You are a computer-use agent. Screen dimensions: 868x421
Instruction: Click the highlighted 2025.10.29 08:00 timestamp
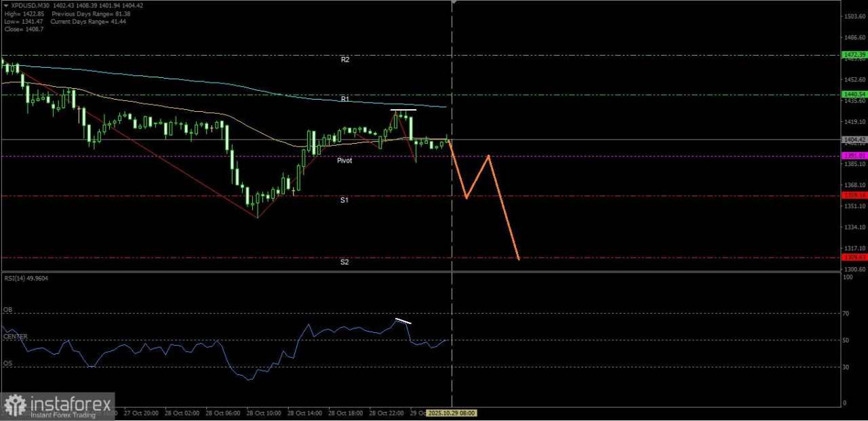452,413
